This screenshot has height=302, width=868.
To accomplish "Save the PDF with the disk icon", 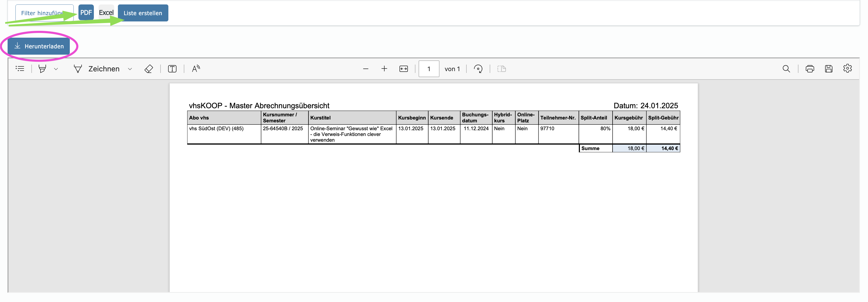I will coord(829,69).
